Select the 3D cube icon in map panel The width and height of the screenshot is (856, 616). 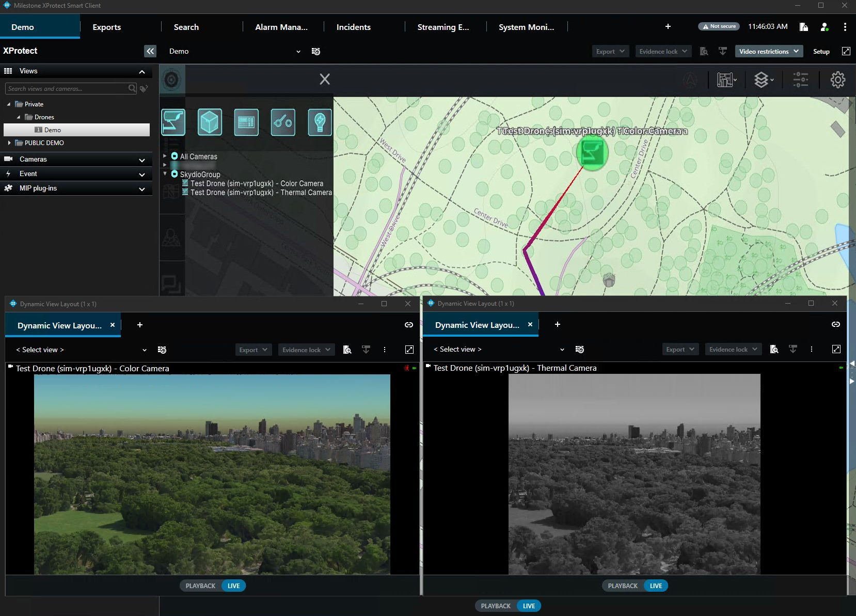(x=210, y=122)
